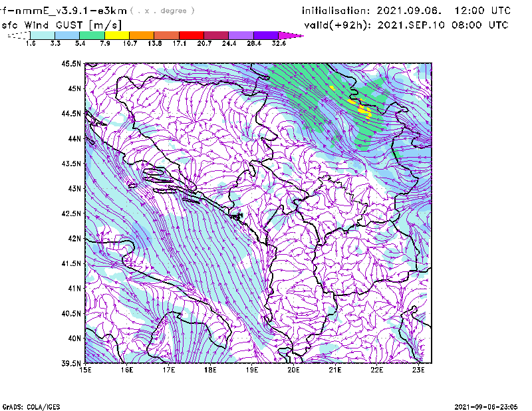The height and width of the screenshot is (411, 532).
Task: Click the deep violet legend swatch
Action: 266,35
